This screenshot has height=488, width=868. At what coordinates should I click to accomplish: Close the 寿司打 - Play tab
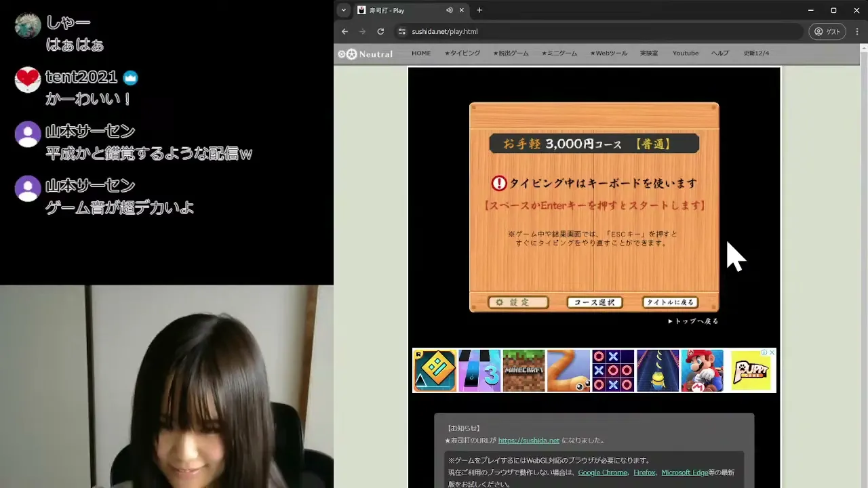462,10
